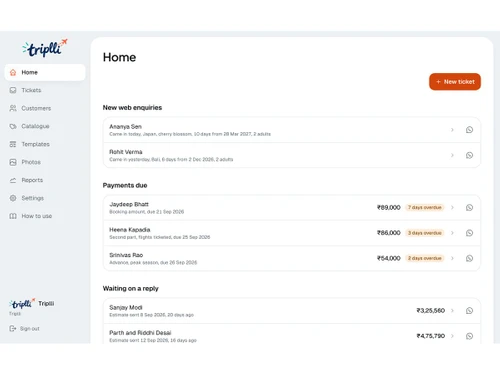Open Reports from the sidebar
Image resolution: width=500 pixels, height=375 pixels.
tap(45, 180)
